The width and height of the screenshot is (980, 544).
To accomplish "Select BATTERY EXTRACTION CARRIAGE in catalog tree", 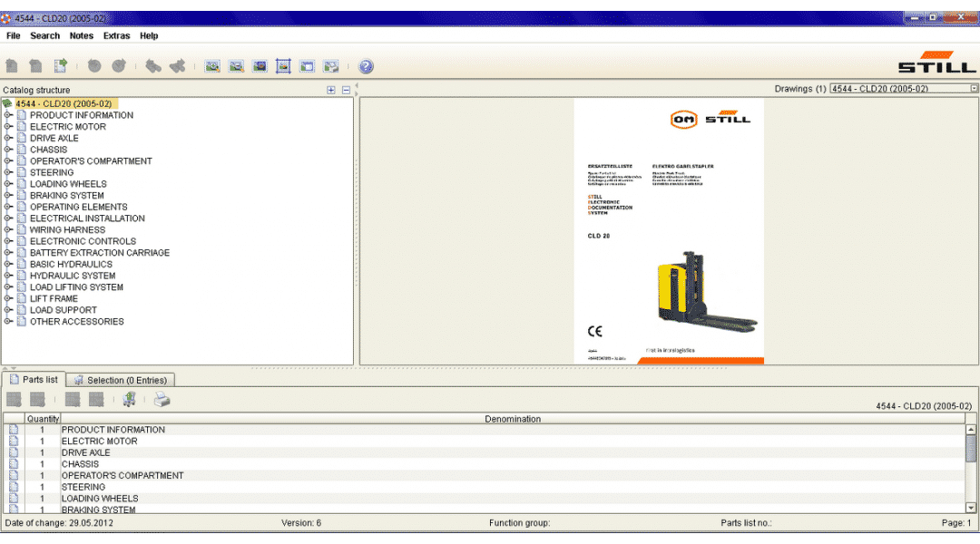I will [x=100, y=253].
